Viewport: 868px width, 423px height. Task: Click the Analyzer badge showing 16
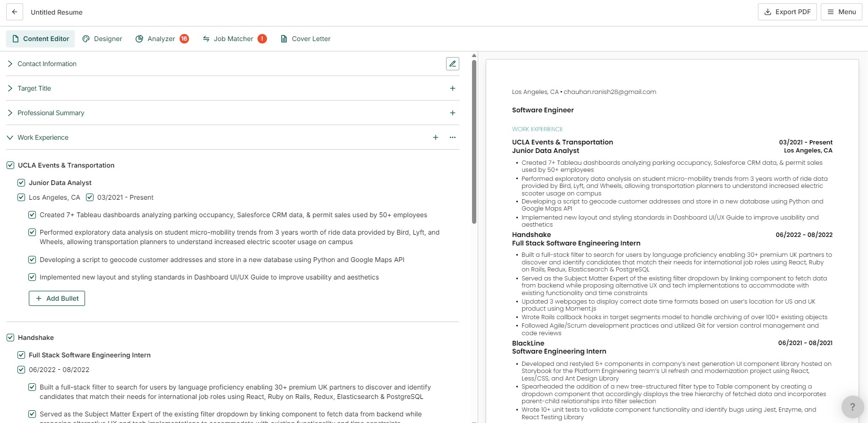click(184, 39)
